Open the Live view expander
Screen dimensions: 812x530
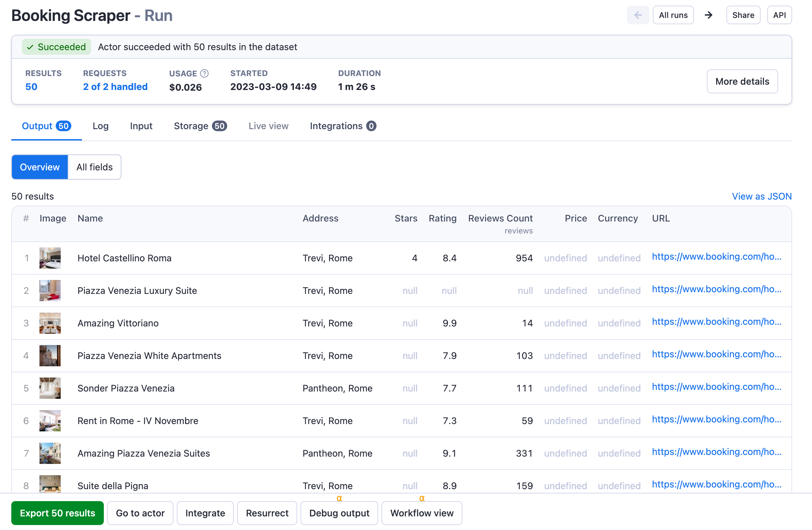click(268, 126)
